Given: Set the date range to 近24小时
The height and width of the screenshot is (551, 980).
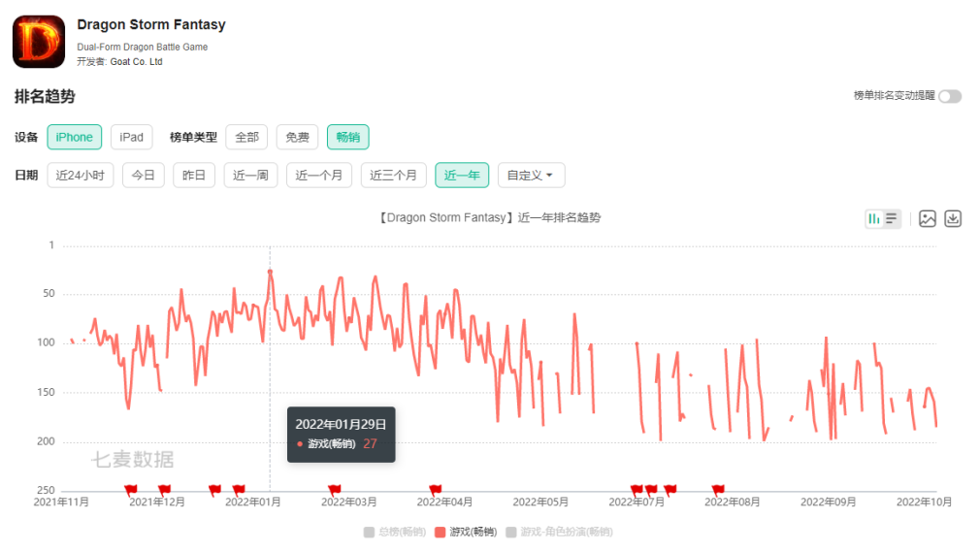Looking at the screenshot, I should coord(80,176).
